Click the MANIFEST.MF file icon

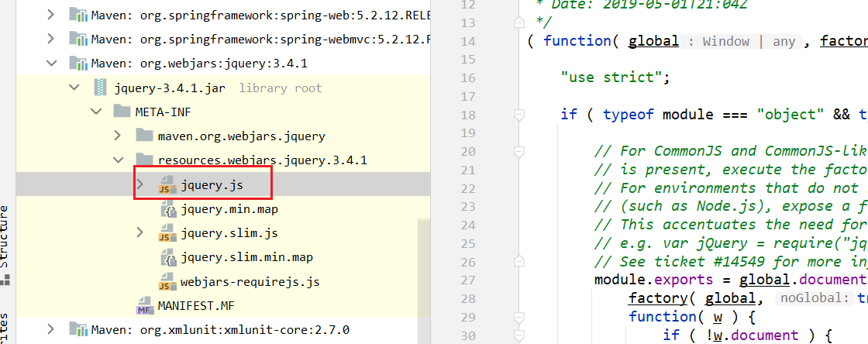tap(145, 306)
